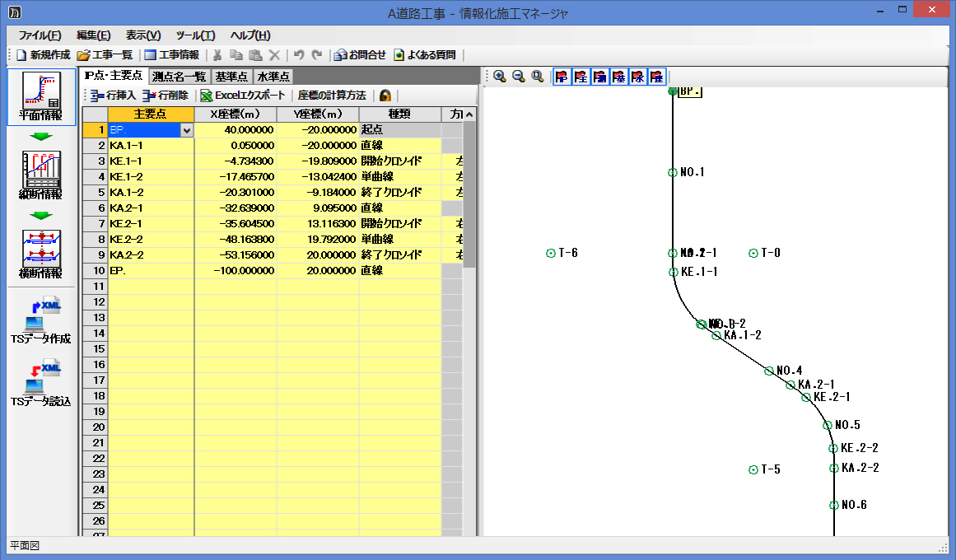Toggle 基 reference point flag display
This screenshot has width=956, height=560.
coord(619,77)
